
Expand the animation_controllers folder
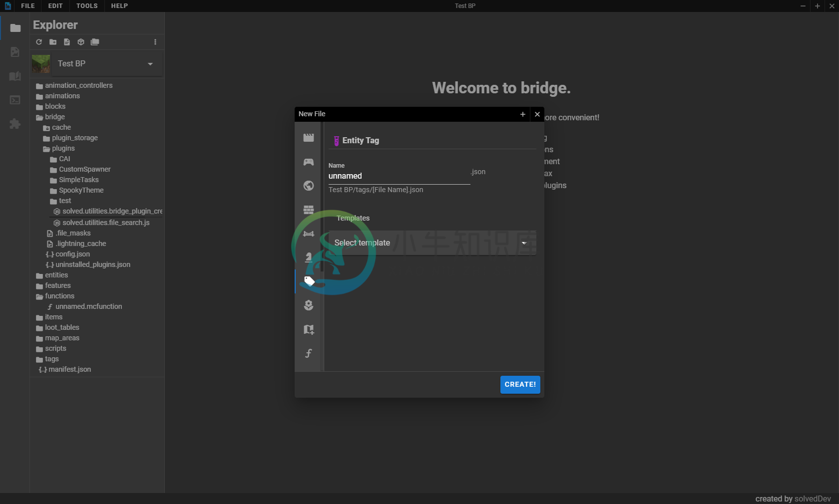click(x=74, y=85)
